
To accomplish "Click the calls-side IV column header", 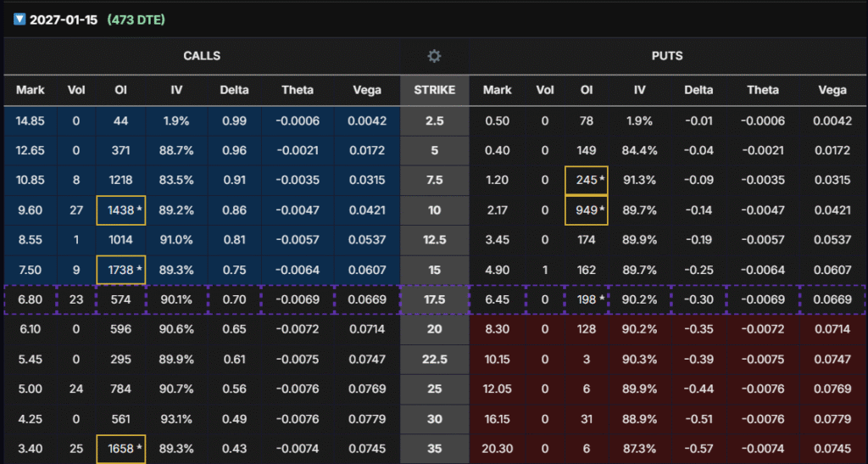I will coord(176,90).
